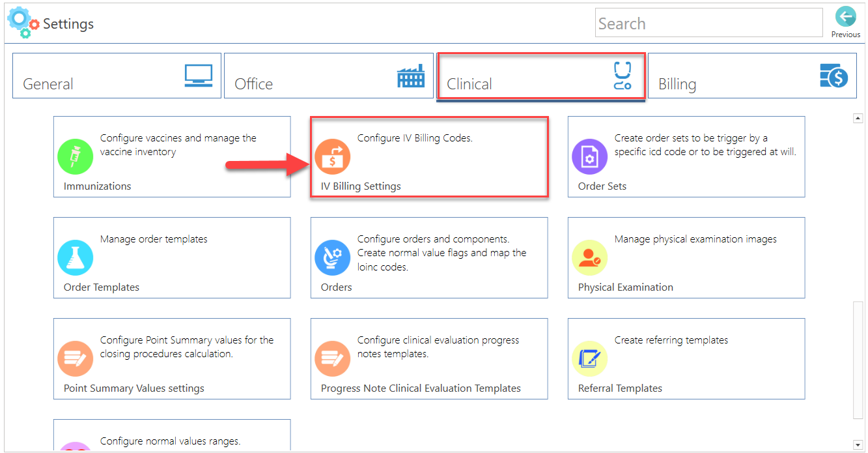Click the Previous label text
This screenshot has width=868, height=453.
pos(846,35)
